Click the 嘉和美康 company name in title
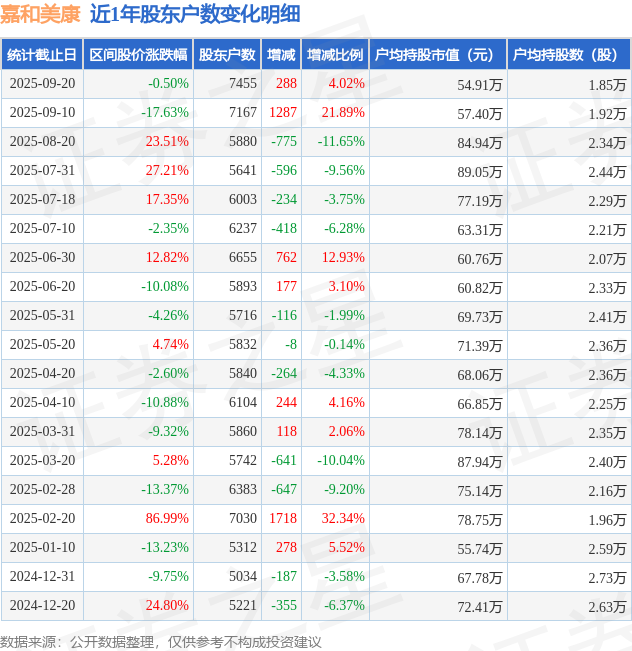Screen dimensions: 632x651 click(40, 14)
